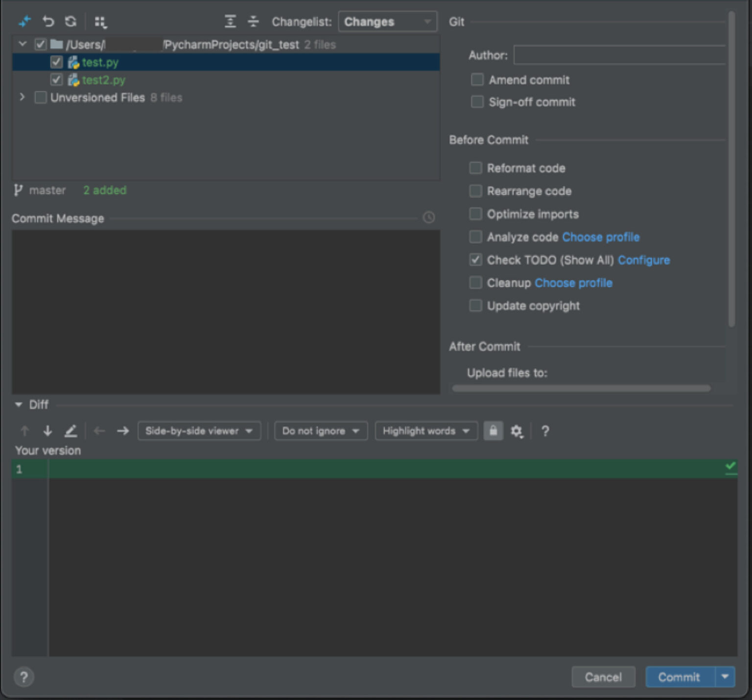Screen dimensions: 752x700
Task: Click into the Author input field
Action: click(619, 55)
